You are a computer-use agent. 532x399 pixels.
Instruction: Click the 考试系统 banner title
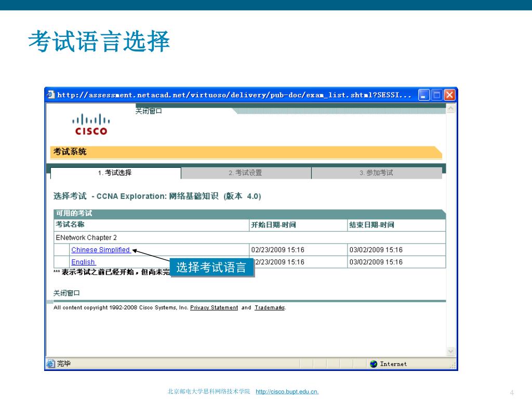(70, 151)
